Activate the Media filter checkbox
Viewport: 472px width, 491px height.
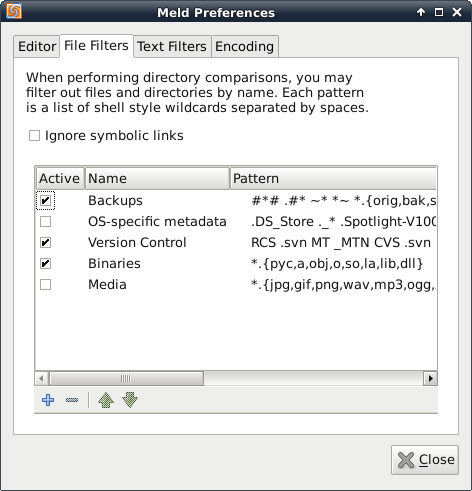[45, 285]
